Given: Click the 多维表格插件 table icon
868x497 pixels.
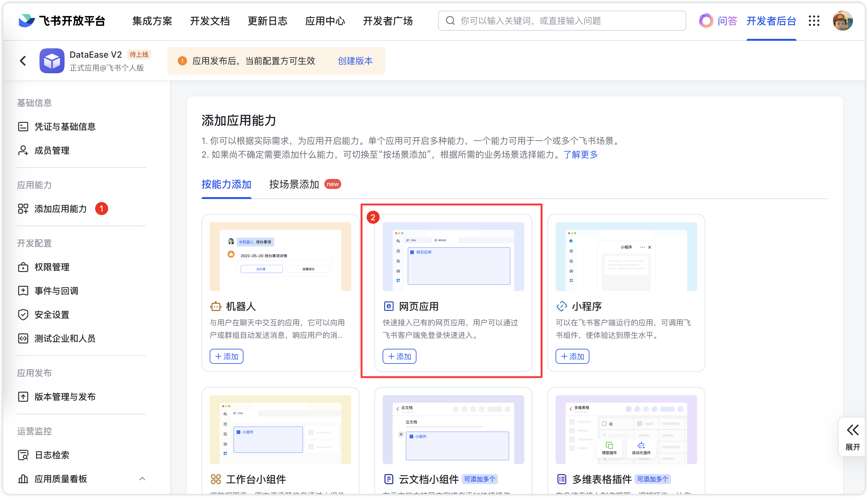Looking at the screenshot, I should click(562, 479).
